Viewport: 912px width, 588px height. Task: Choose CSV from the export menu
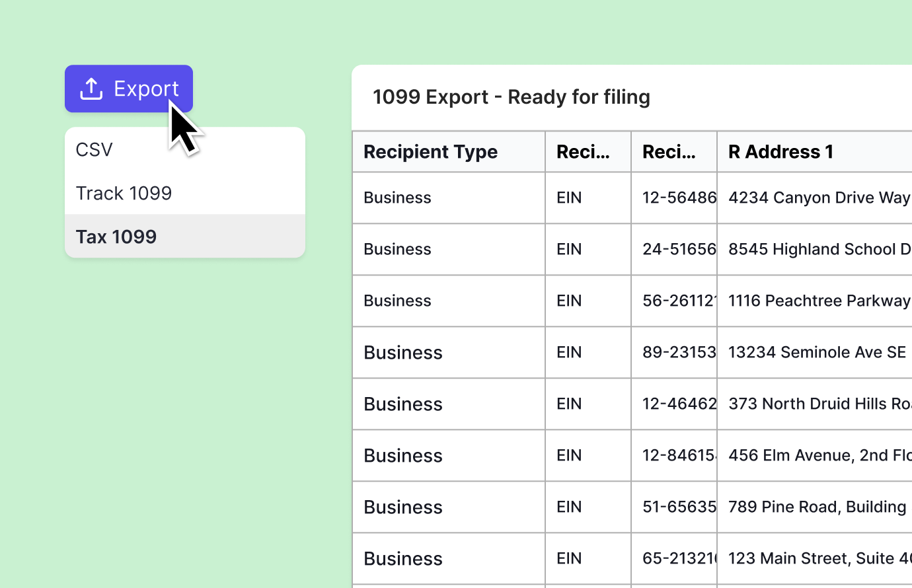click(x=95, y=150)
